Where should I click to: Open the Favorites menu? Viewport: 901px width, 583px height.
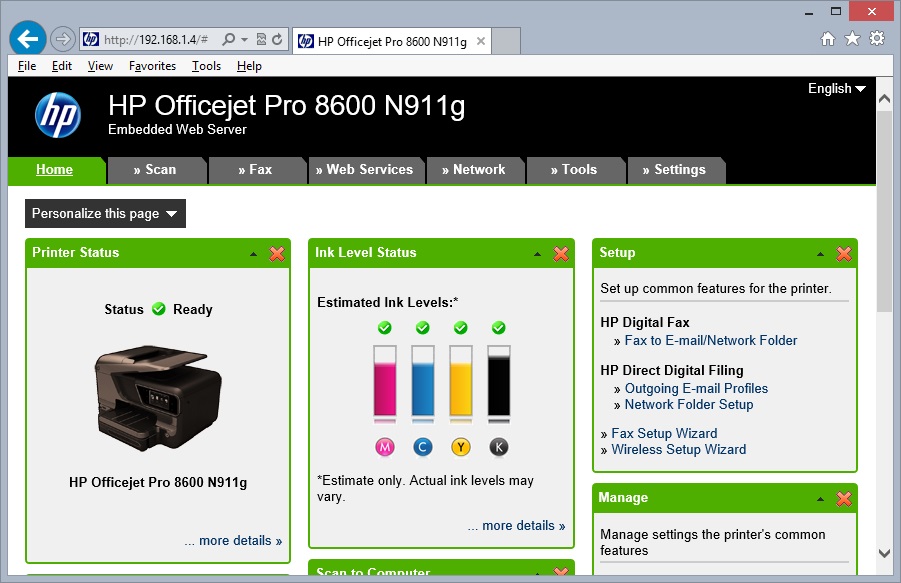coord(152,66)
